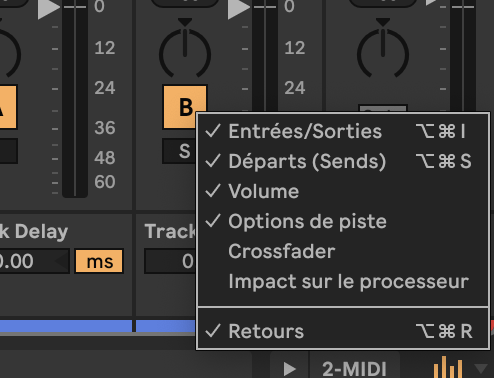Enable the Crossfader section
Screen dimensions: 494x378
343,251
